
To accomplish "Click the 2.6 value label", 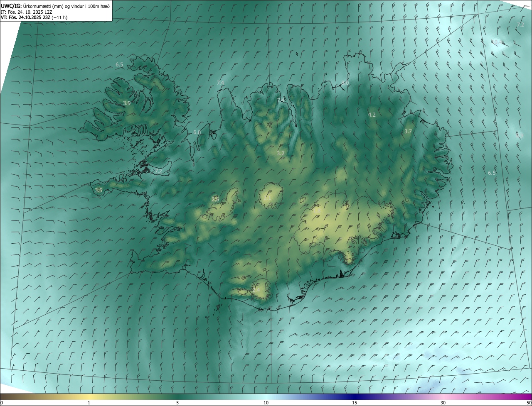I will pos(215,199).
